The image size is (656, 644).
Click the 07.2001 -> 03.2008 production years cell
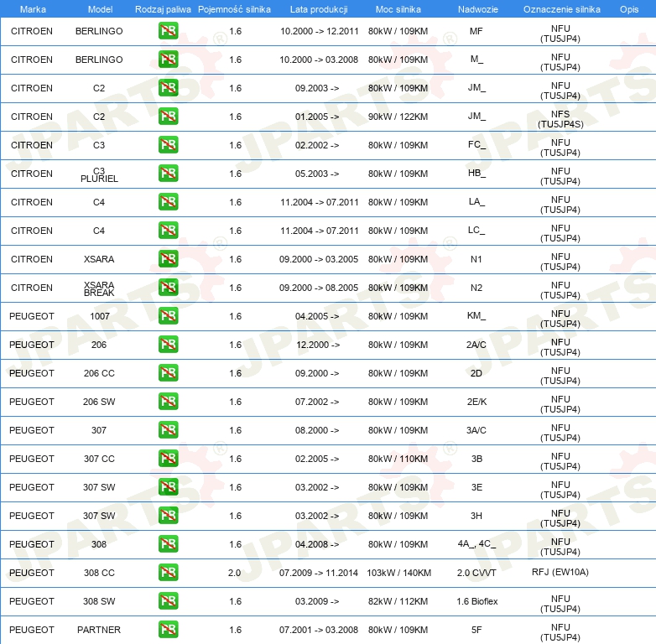click(x=319, y=630)
